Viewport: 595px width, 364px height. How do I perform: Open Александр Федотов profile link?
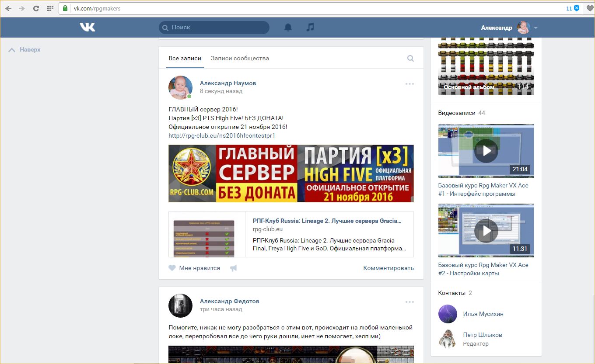click(x=230, y=301)
